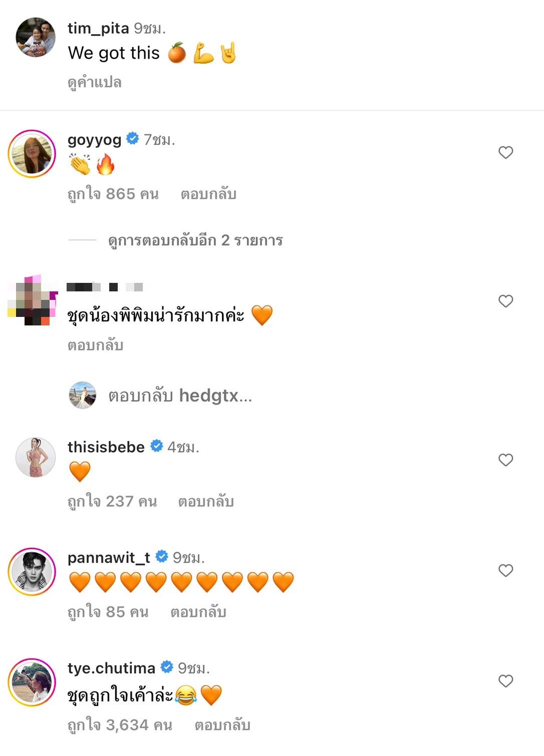This screenshot has width=544, height=756.
Task: Open goyyog's profile avatar
Action: click(32, 154)
